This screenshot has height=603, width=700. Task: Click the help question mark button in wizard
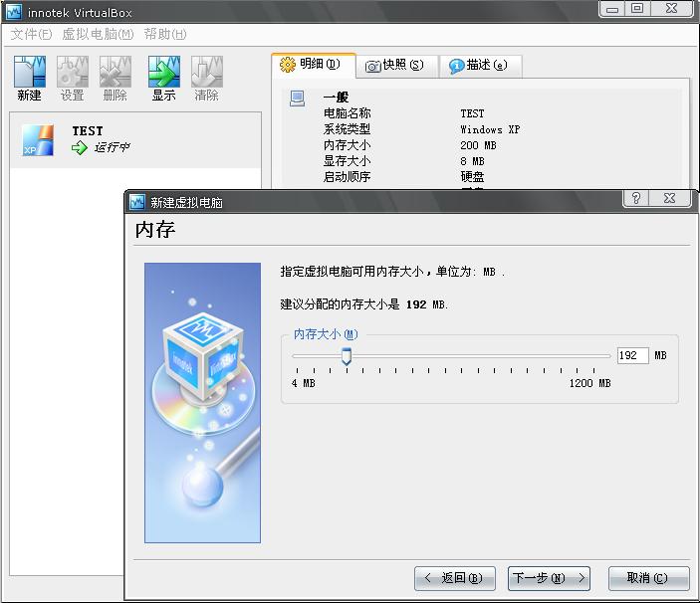tap(635, 198)
